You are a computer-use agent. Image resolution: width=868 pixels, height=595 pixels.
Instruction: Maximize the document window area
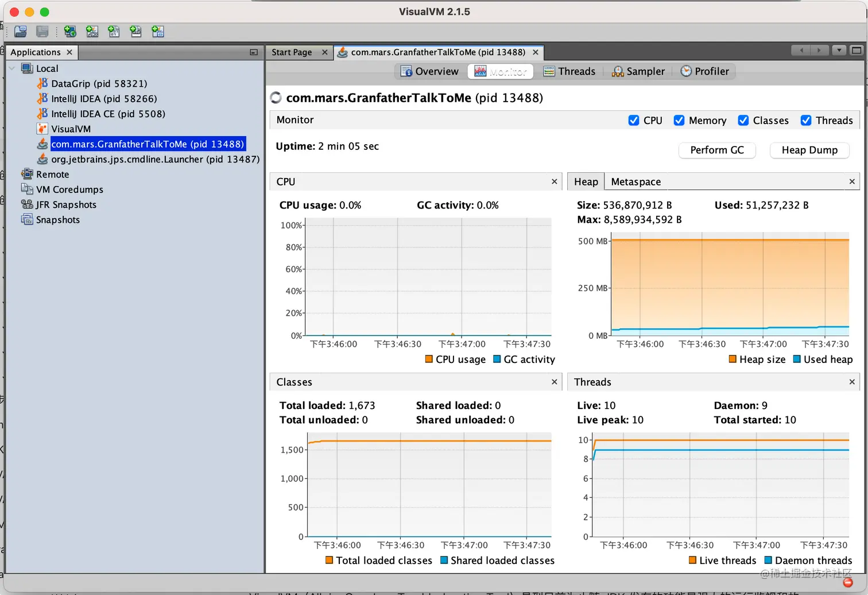click(x=856, y=51)
